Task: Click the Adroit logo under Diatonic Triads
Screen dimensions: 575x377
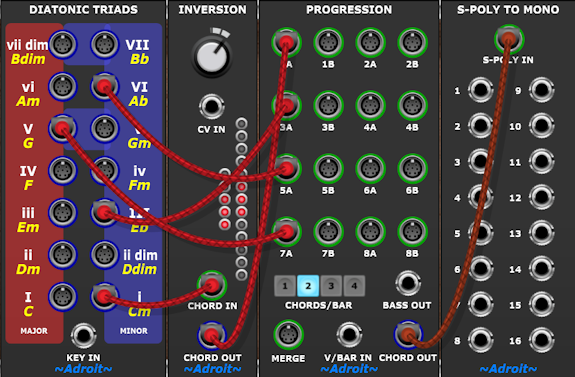Action: tap(84, 369)
